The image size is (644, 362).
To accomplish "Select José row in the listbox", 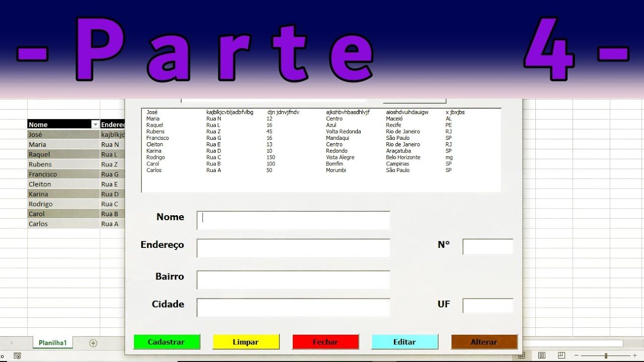I will click(x=321, y=112).
